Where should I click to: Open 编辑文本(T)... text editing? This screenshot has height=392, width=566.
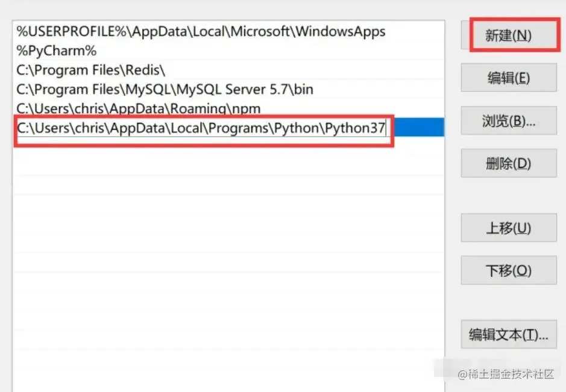[x=509, y=335]
